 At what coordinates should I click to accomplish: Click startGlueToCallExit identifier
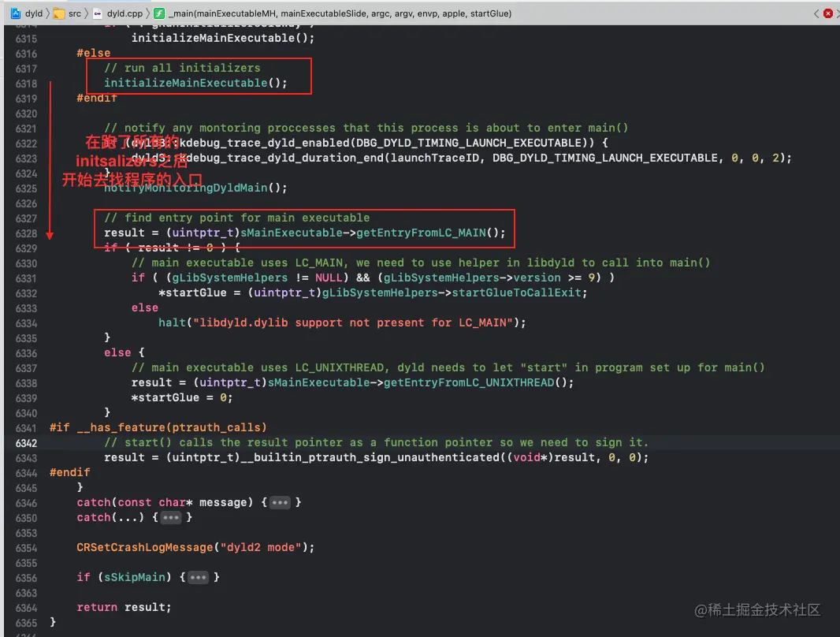point(516,292)
